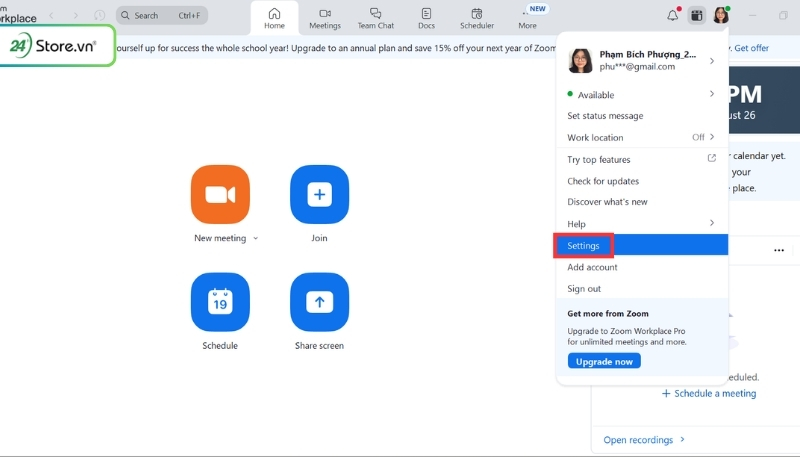Click the orange New meeting camera icon
Viewport: 800px width, 457px height.
click(219, 194)
